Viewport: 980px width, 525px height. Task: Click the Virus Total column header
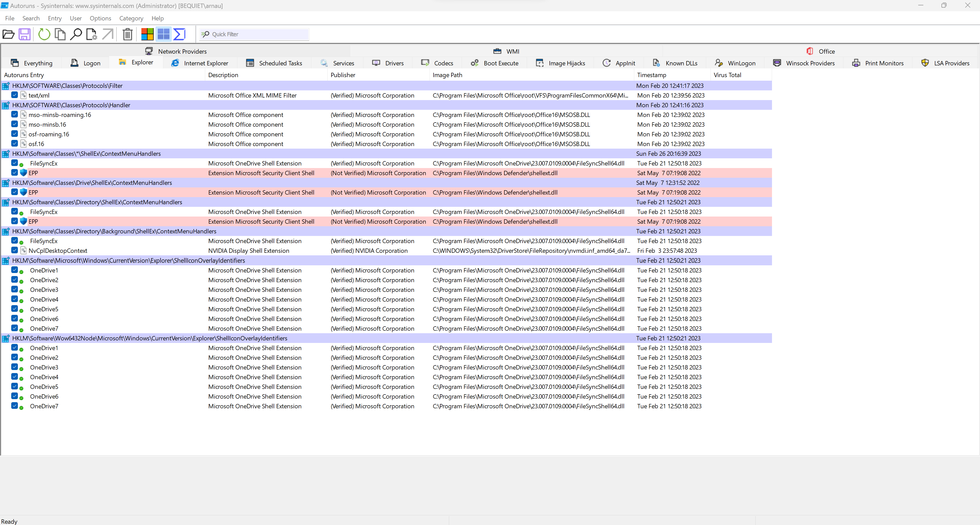tap(741, 75)
